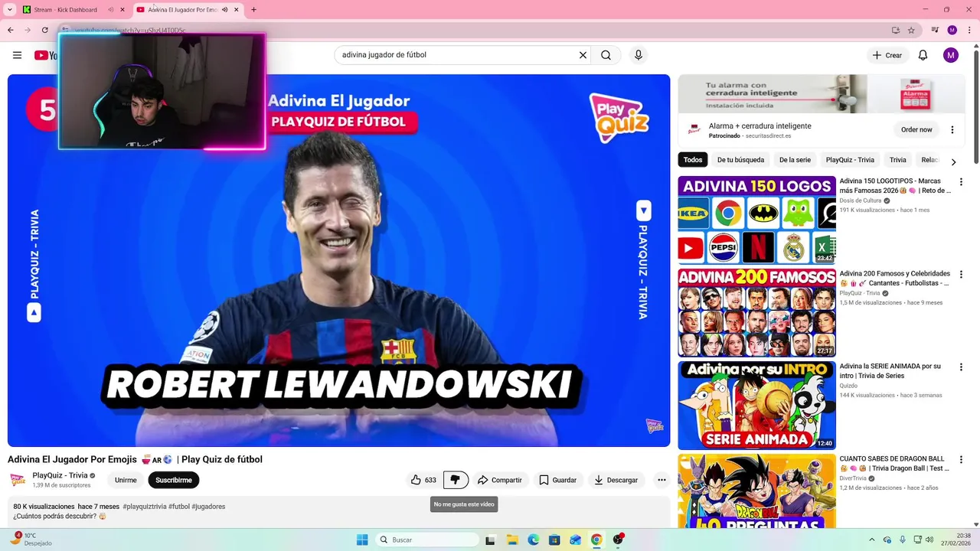Open the Dragon Ball 40 PREGUNTAS thumbnail
This screenshot has height=551, width=980.
(756, 490)
